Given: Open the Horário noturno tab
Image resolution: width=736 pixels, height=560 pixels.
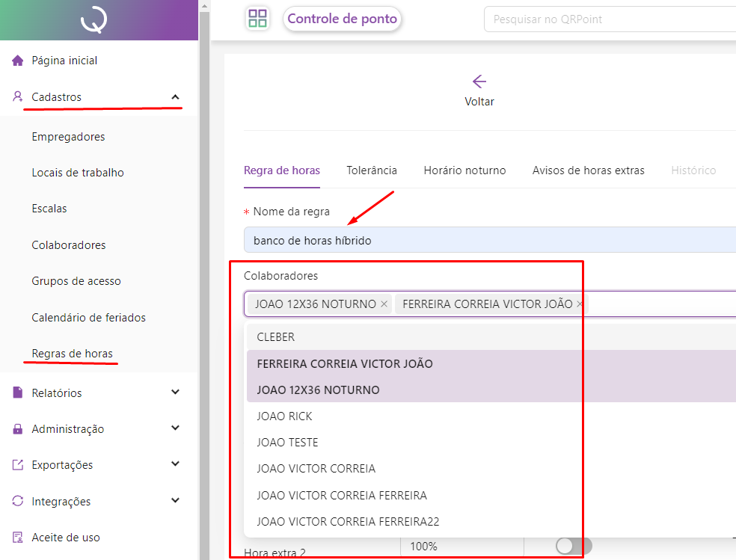Looking at the screenshot, I should coord(464,170).
